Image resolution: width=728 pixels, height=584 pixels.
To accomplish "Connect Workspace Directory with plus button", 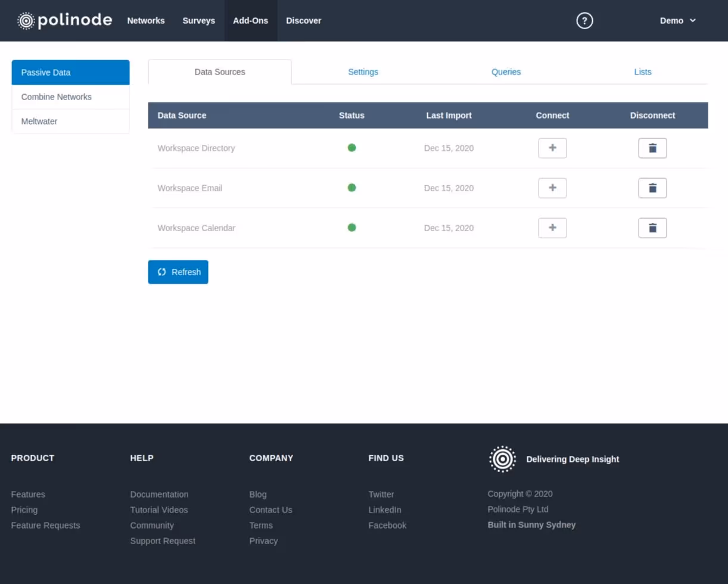I will click(552, 148).
